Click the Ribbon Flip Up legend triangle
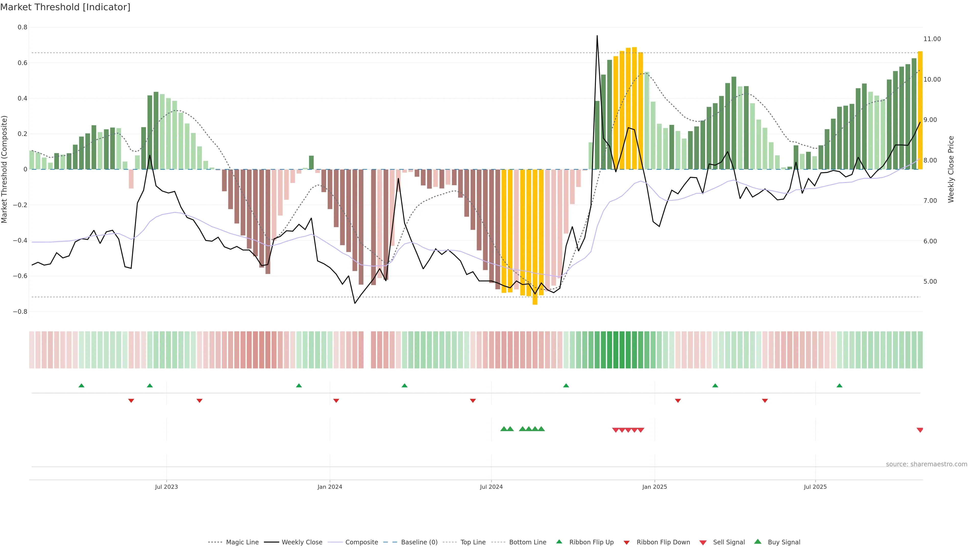Viewport: 980px width, 551px height. [559, 542]
